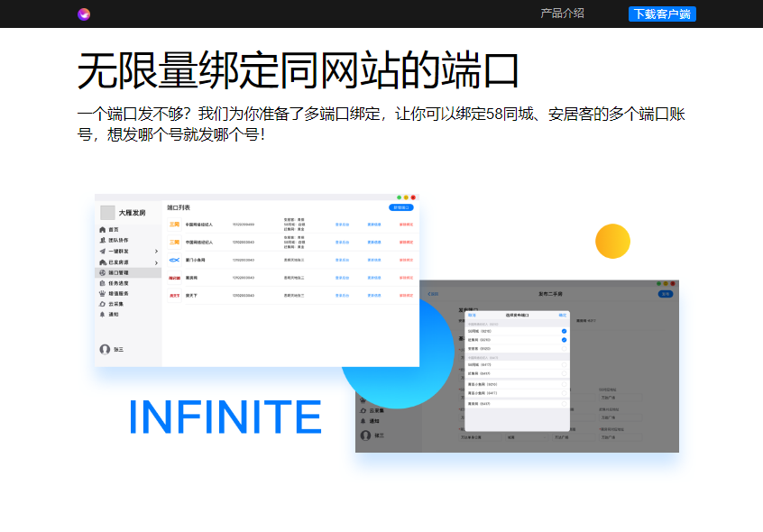Expand the 已发房源 sidebar chevron
The width and height of the screenshot is (763, 532).
tap(157, 261)
